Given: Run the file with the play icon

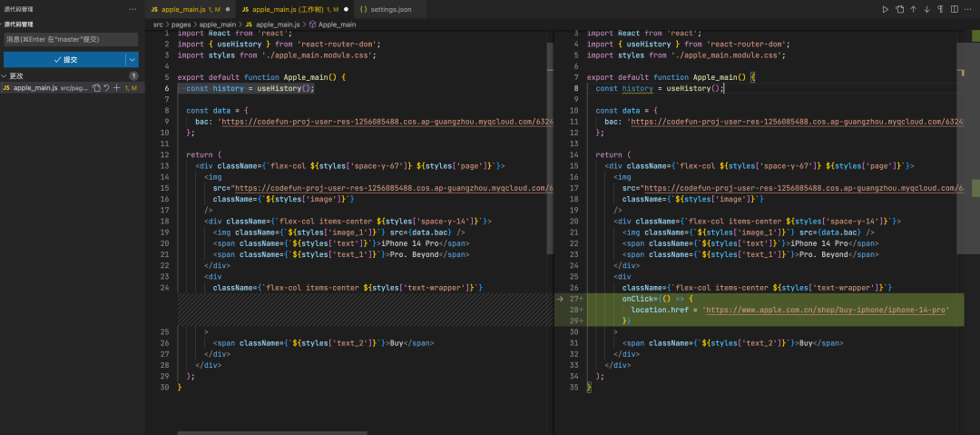Looking at the screenshot, I should (886, 9).
